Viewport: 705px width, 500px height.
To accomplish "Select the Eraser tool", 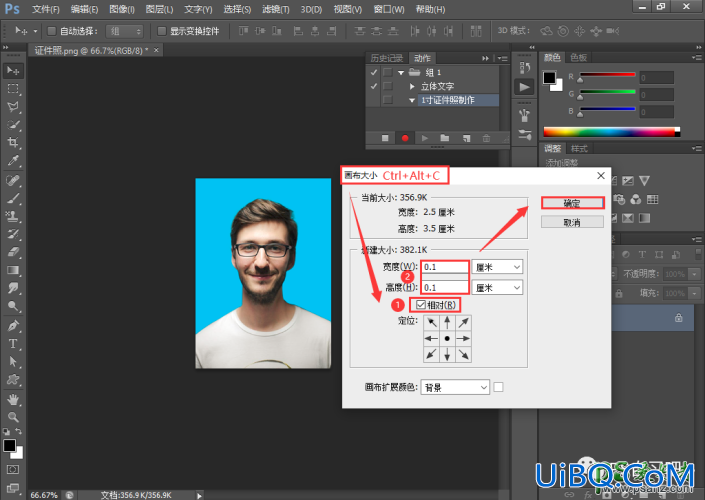I will (x=13, y=252).
